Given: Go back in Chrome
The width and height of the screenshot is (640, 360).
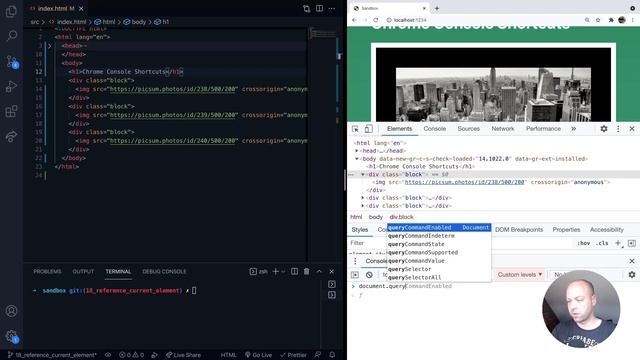Looking at the screenshot, I should pos(354,20).
